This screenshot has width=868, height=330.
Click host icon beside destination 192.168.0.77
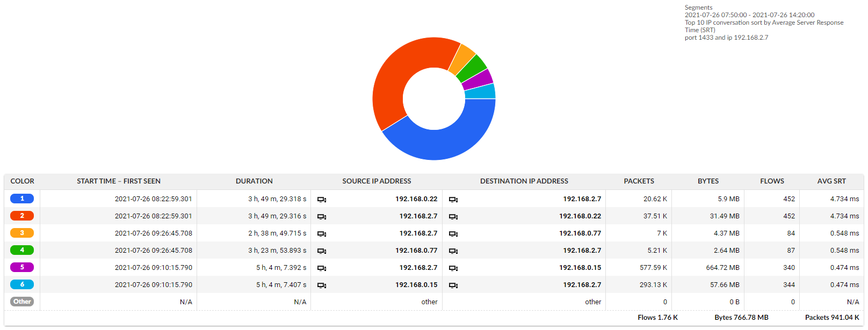pyautogui.click(x=453, y=234)
